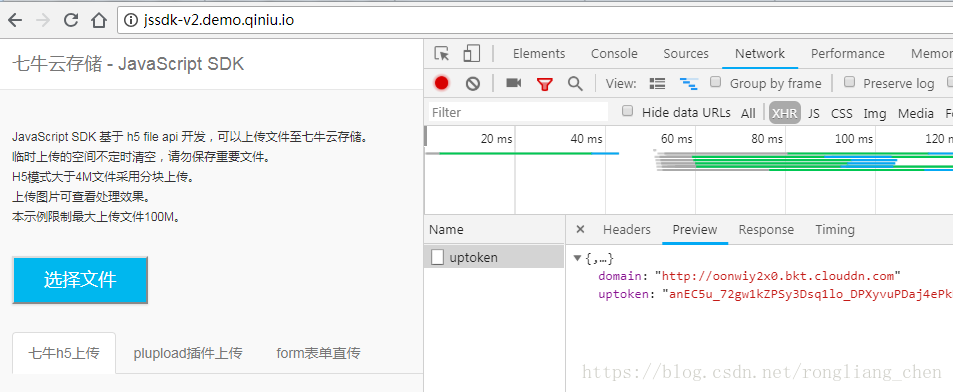Image resolution: width=953 pixels, height=392 pixels.
Task: Clear the network log
Action: point(473,83)
